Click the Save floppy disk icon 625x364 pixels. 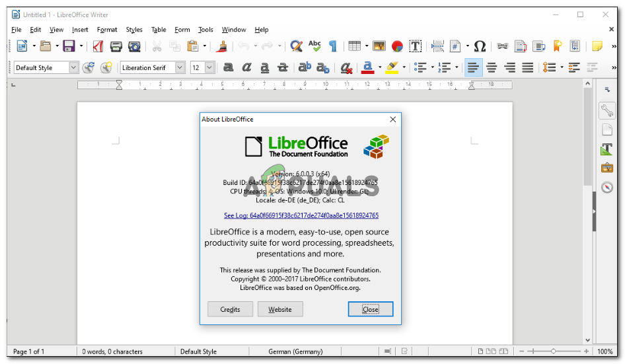tap(69, 46)
